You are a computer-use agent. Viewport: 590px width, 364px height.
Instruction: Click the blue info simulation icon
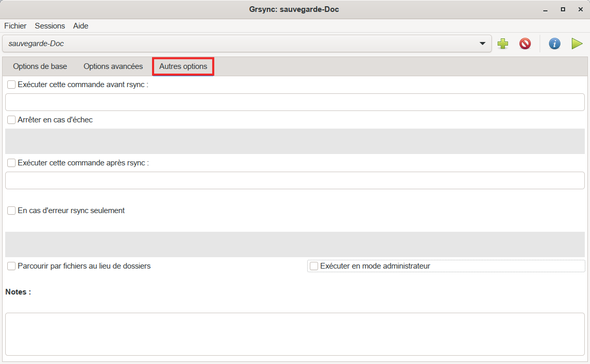(554, 44)
